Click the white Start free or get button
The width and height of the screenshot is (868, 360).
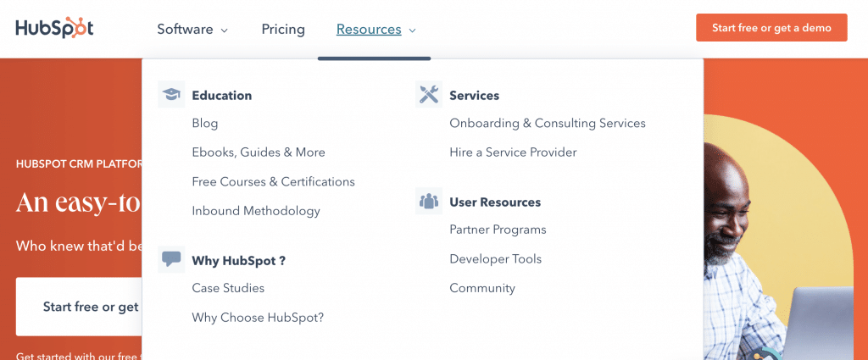tap(79, 307)
